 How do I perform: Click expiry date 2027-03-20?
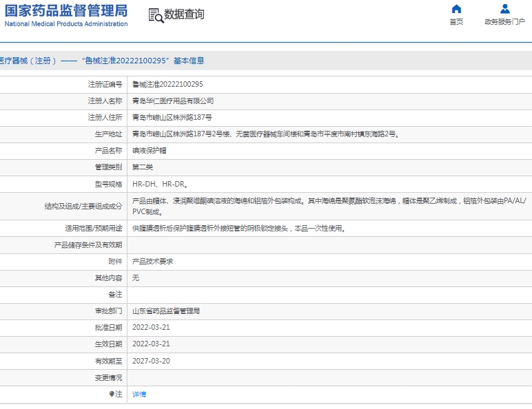[151, 361]
